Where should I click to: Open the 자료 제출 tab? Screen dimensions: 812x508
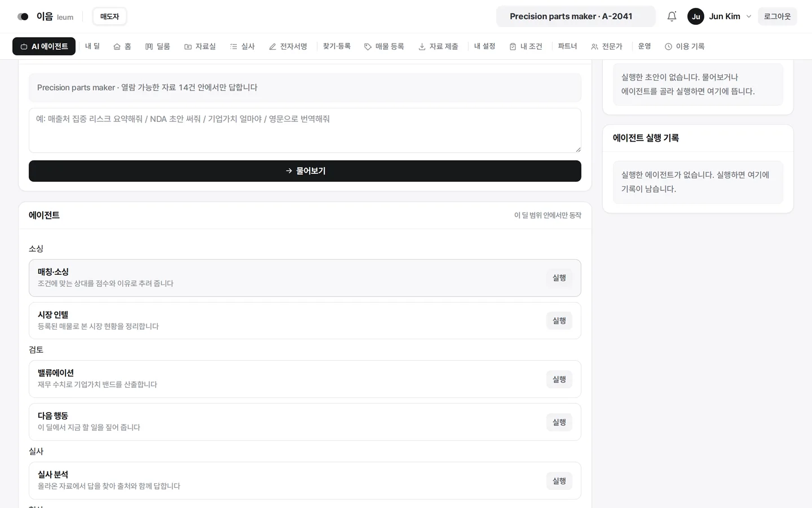(438, 46)
